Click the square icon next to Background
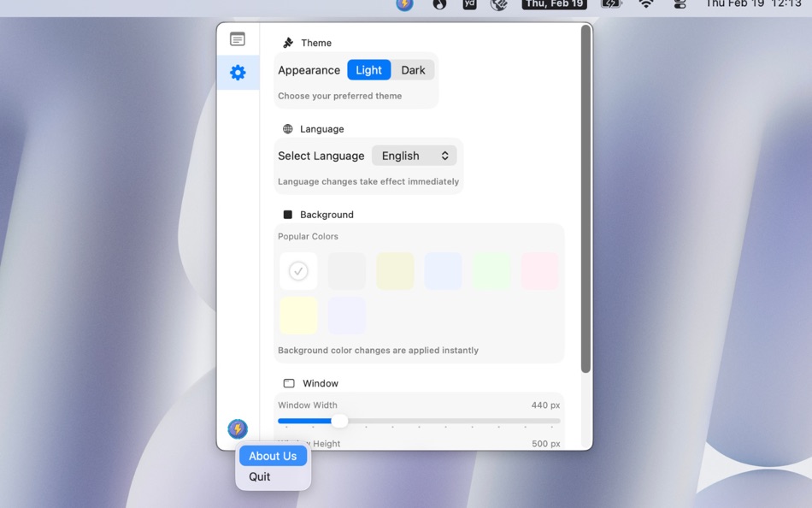This screenshot has width=812, height=508. [288, 214]
